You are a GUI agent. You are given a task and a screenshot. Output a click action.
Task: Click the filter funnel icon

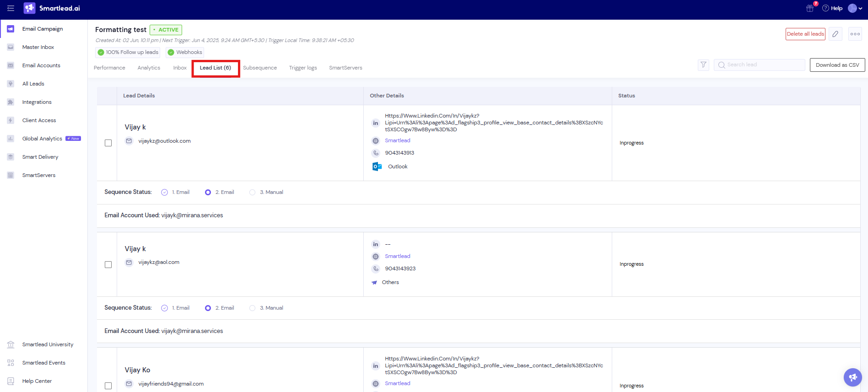pos(703,65)
